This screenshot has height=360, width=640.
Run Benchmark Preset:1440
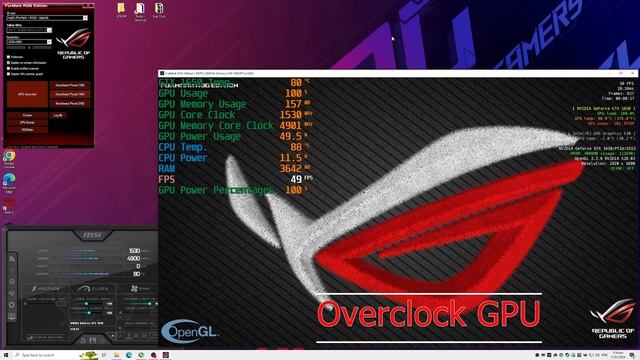70,94
